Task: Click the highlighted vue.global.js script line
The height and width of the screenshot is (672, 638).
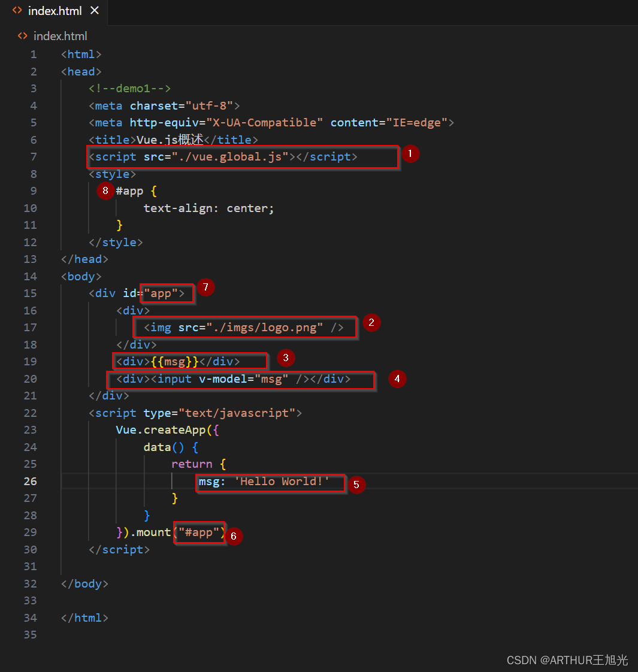Action: [x=243, y=157]
